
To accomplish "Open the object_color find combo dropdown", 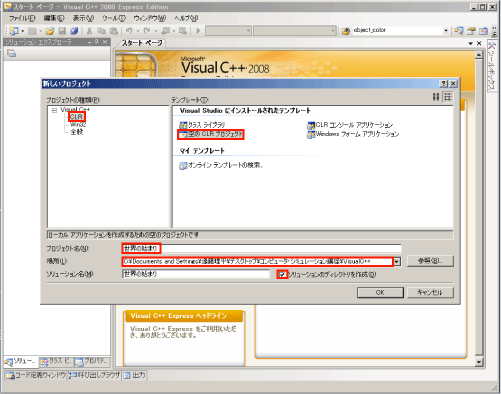I will pyautogui.click(x=446, y=31).
